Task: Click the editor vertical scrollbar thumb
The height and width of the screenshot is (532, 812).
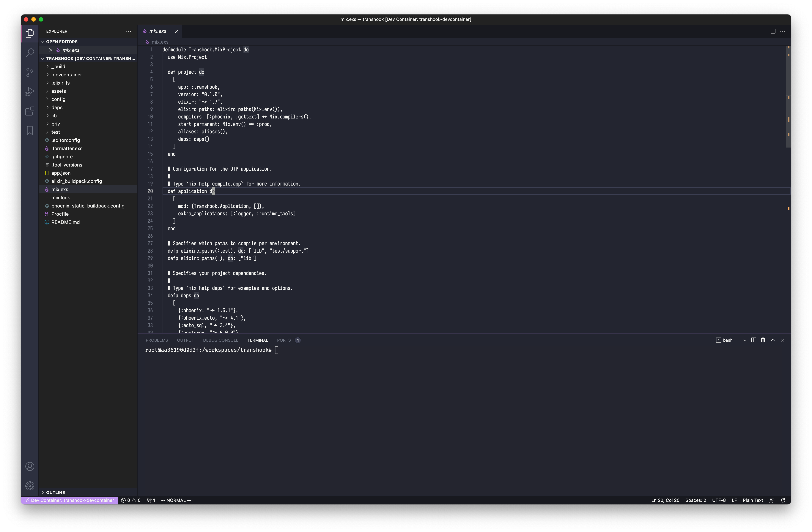Action: point(788,96)
